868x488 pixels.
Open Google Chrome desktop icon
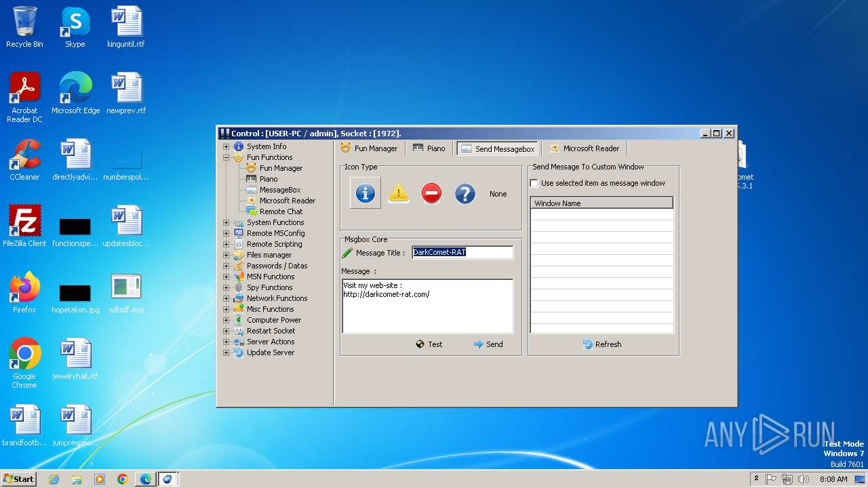(x=24, y=363)
